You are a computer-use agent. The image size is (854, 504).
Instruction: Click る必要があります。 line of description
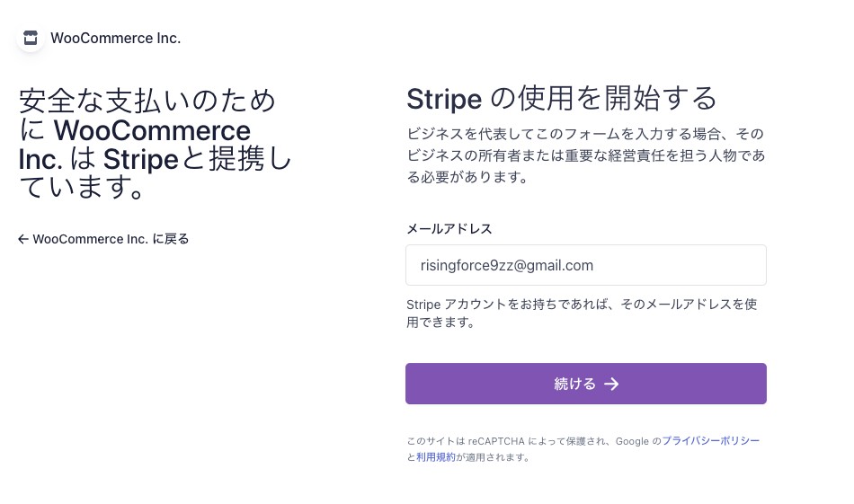[x=466, y=177]
